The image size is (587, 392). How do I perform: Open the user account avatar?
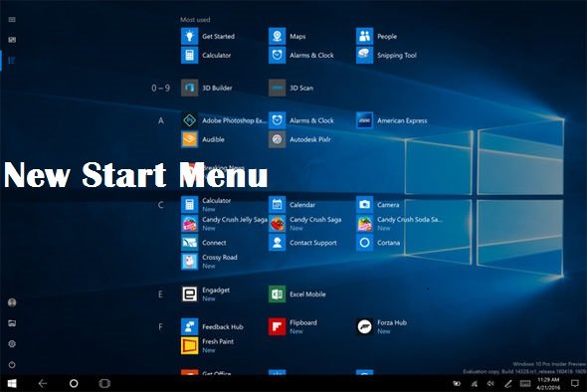12,302
